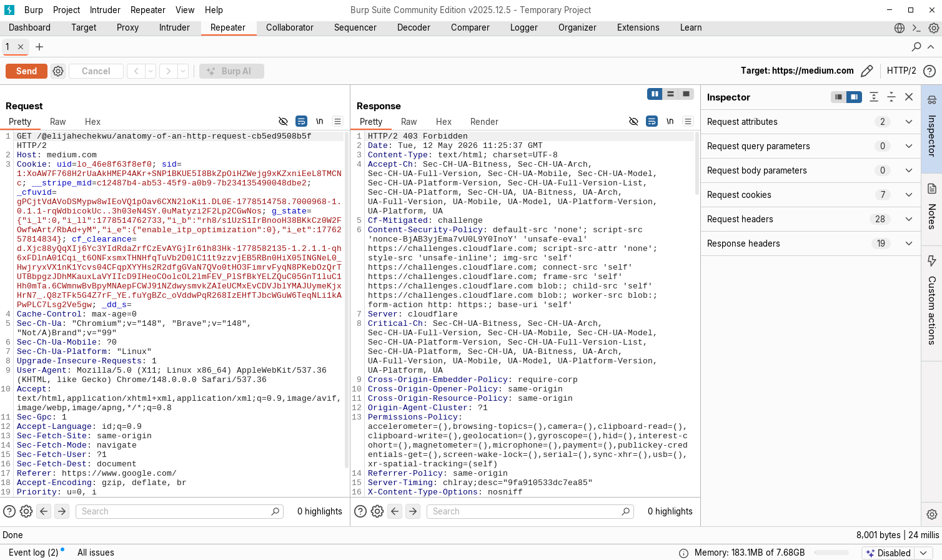
Task: Switch Inspector to docked side layout
Action: tap(854, 97)
